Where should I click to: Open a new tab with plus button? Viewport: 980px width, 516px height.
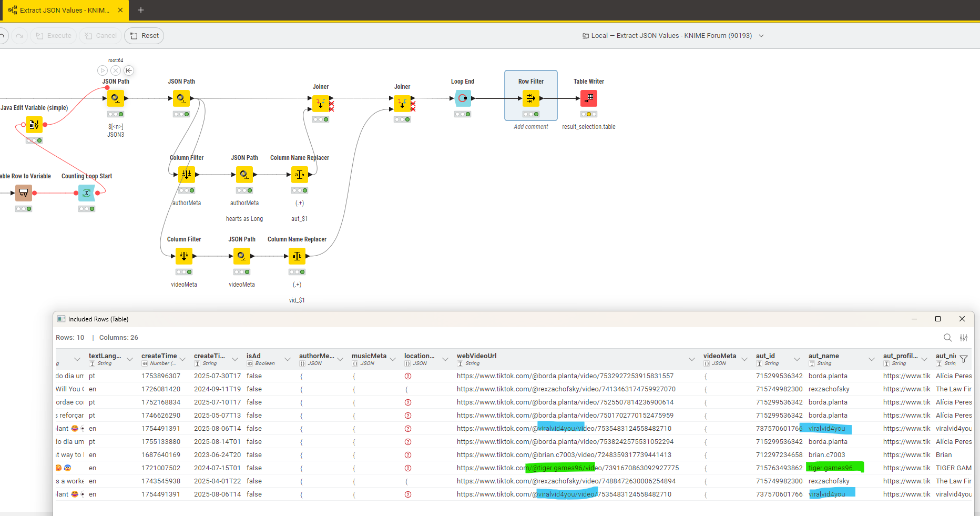tap(140, 10)
